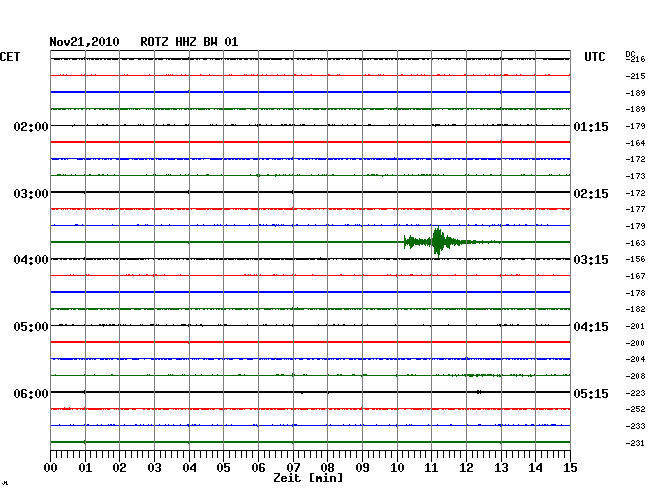Click the DC offset value -233
650x494 pixels.
pyautogui.click(x=635, y=426)
